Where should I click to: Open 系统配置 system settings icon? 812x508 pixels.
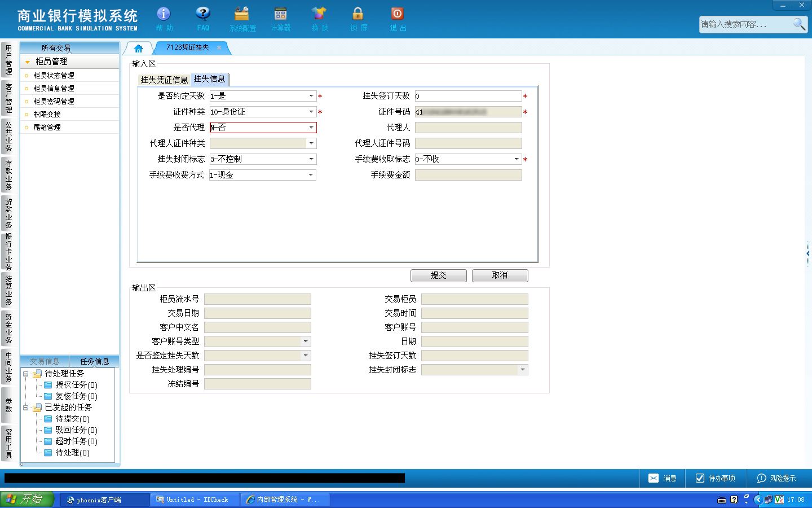(242, 14)
